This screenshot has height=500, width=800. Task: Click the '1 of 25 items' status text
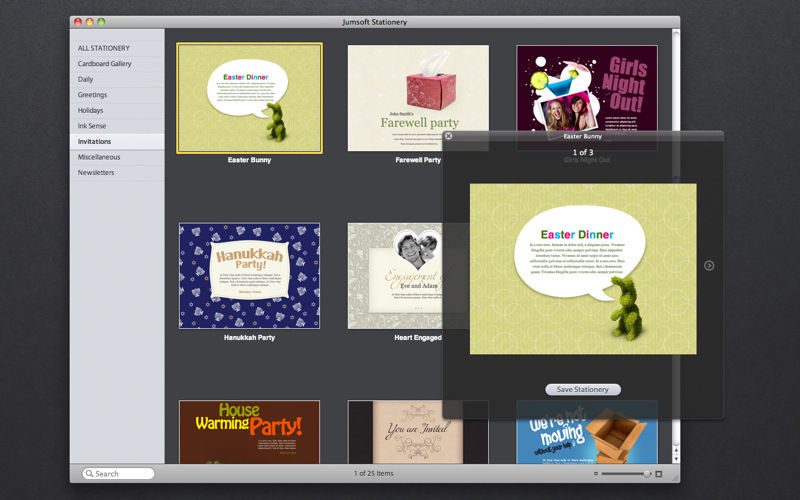[x=373, y=473]
